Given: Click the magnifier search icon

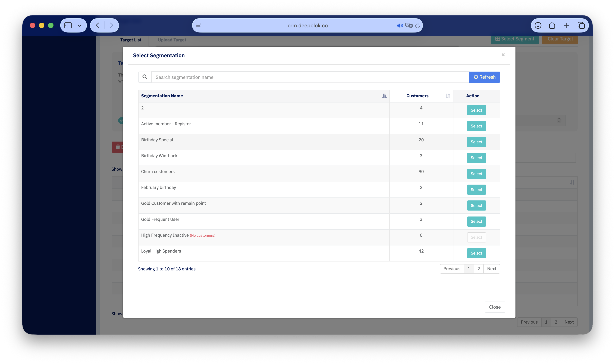Looking at the screenshot, I should pyautogui.click(x=145, y=77).
